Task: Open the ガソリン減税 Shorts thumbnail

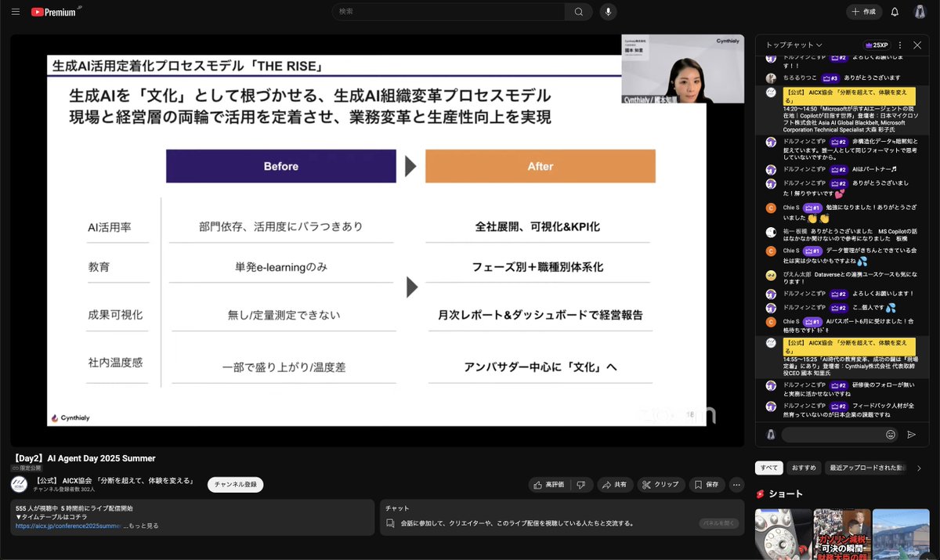Action: tap(842, 534)
